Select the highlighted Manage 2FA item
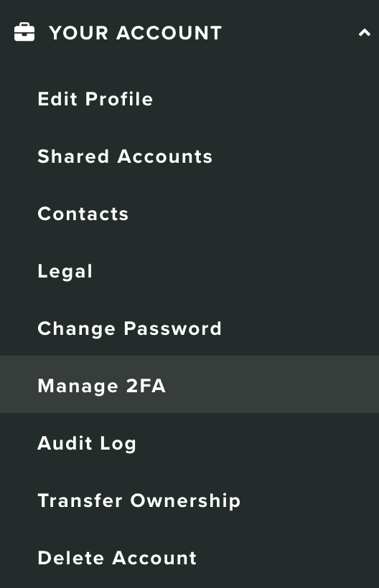The image size is (379, 588). coord(189,384)
